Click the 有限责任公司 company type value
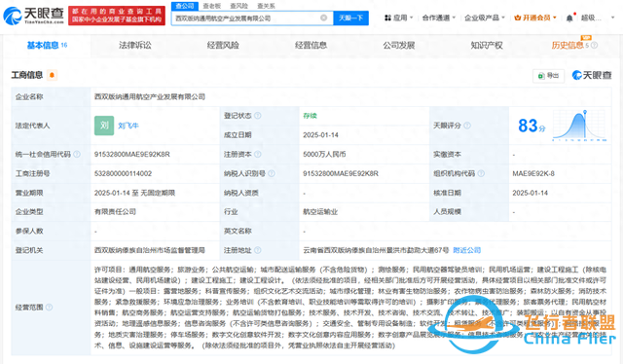Screen dimensions: 623x364 [115, 212]
